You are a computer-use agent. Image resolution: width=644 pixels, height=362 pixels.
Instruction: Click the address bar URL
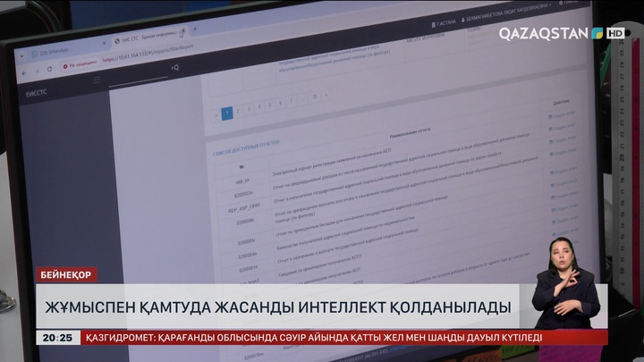point(148,54)
